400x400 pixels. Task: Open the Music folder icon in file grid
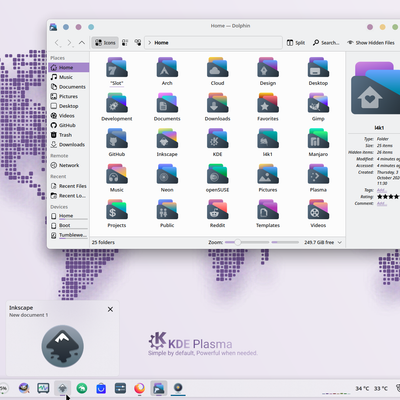click(117, 174)
